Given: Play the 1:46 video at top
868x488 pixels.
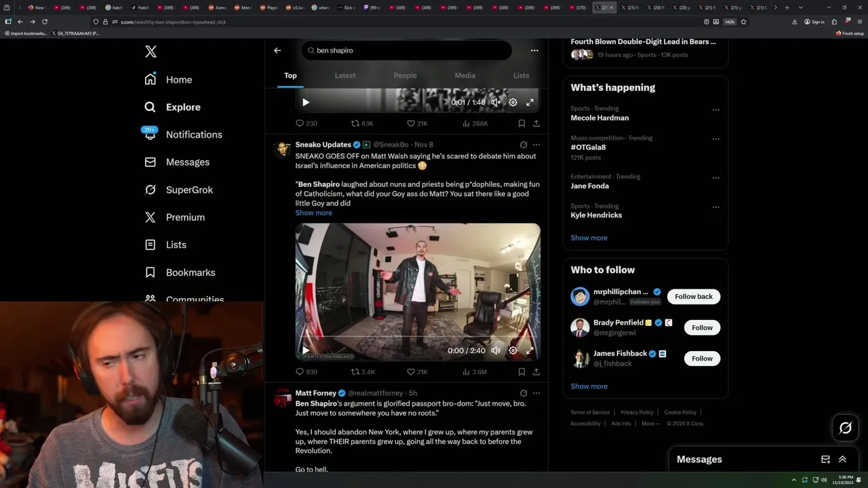Looking at the screenshot, I should coord(306,102).
